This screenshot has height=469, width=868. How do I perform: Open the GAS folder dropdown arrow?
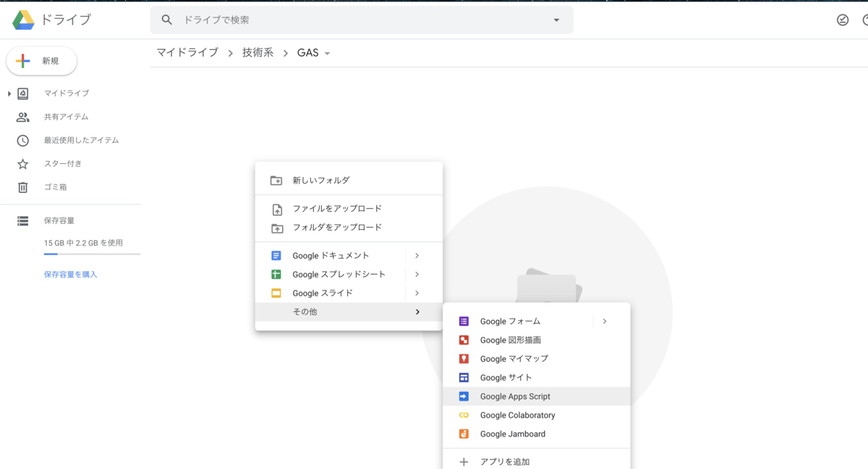tap(328, 53)
